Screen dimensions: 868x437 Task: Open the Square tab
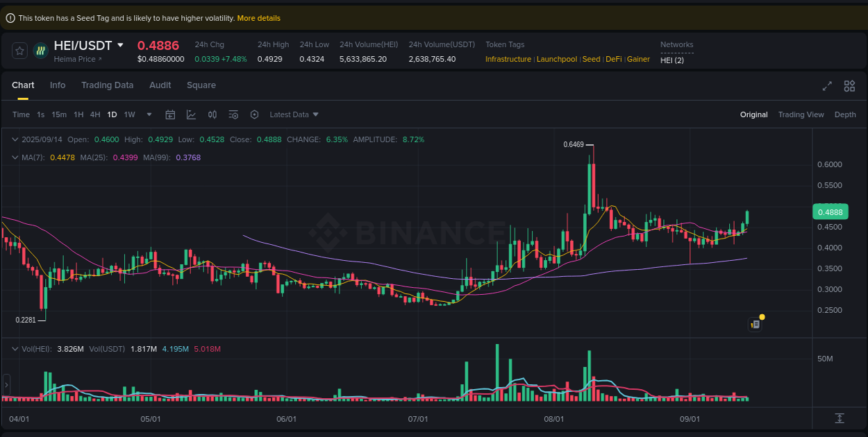tap(201, 85)
